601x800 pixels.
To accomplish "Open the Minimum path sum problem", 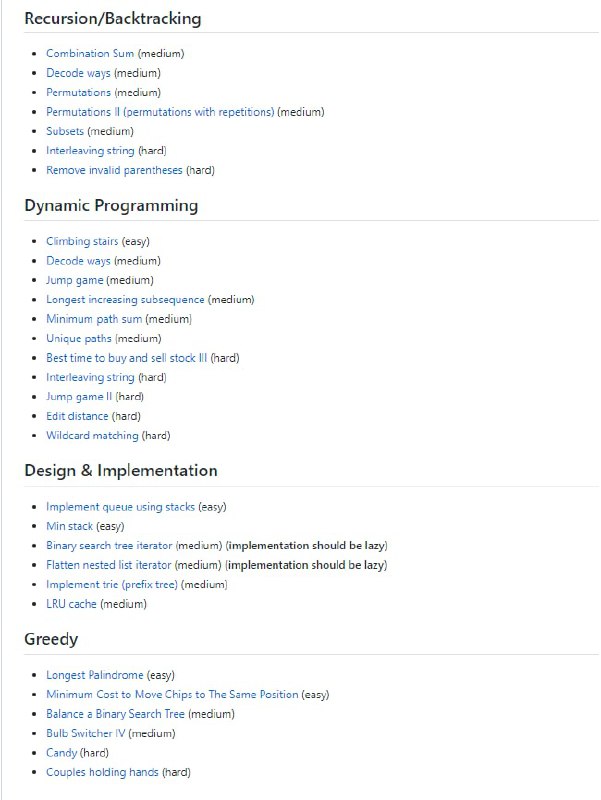I will tap(94, 319).
